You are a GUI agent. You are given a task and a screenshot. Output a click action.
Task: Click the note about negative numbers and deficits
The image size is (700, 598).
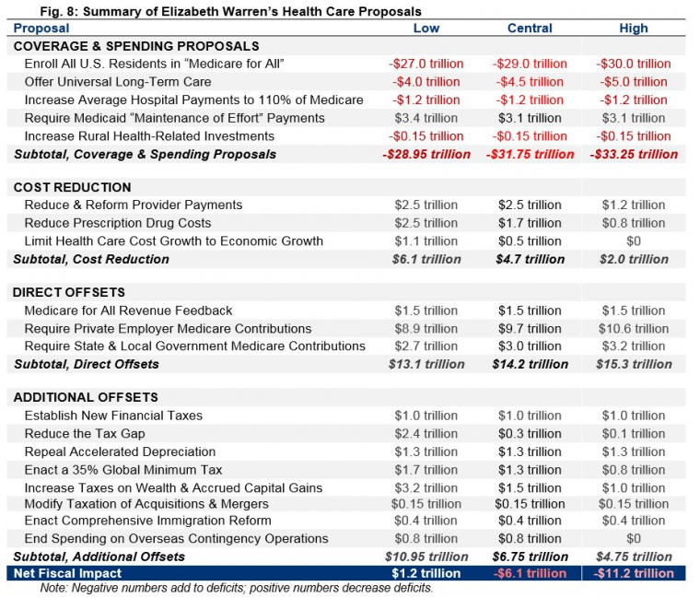[x=237, y=588]
